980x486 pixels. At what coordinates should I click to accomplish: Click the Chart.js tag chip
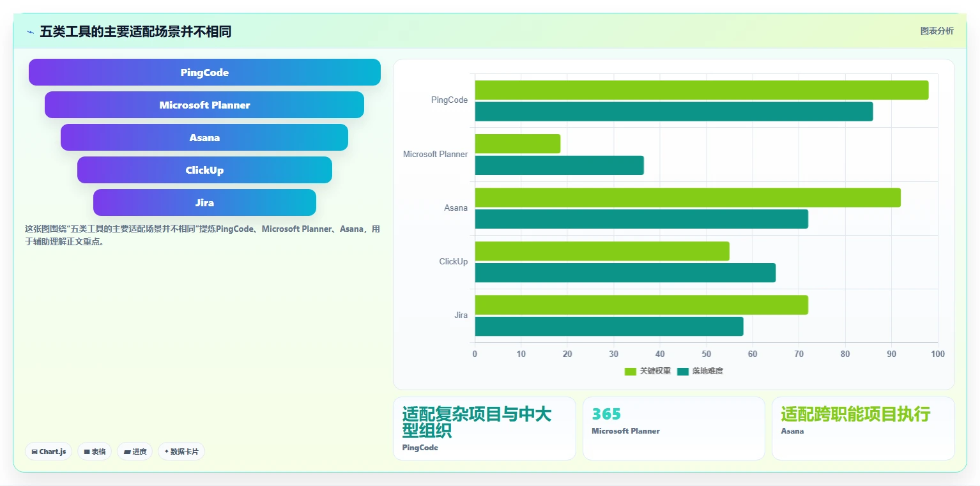49,452
